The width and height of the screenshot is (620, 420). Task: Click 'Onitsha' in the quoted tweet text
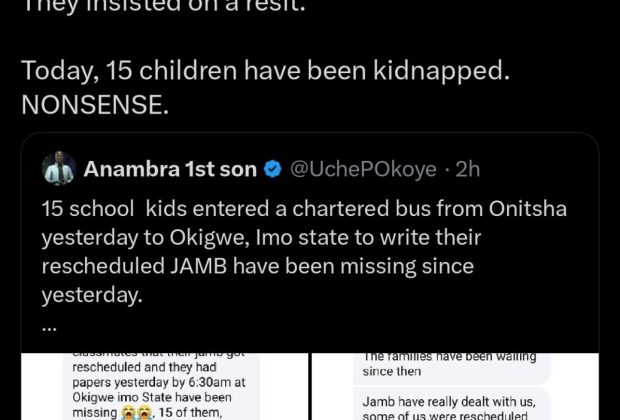527,208
